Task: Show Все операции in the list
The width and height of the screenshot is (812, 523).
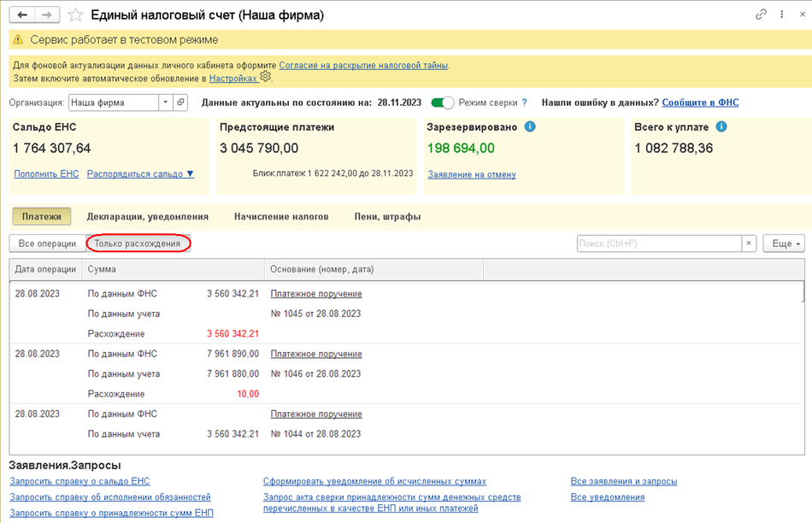Action: (47, 244)
